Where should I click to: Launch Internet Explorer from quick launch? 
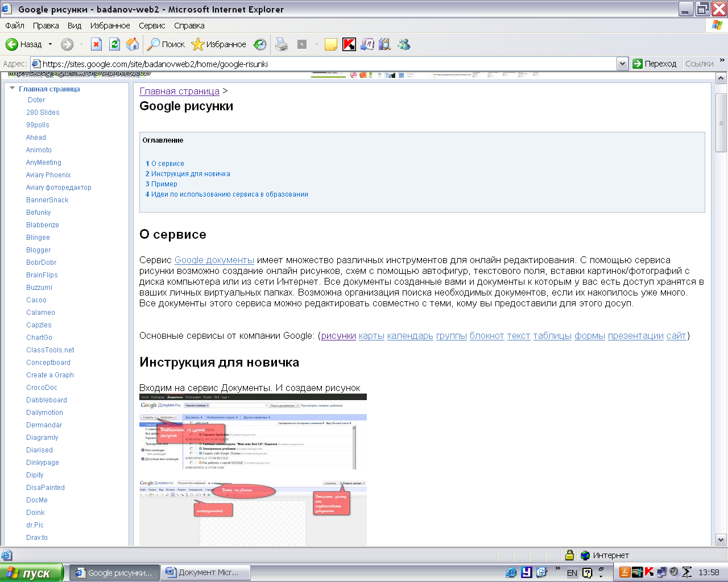click(x=511, y=572)
